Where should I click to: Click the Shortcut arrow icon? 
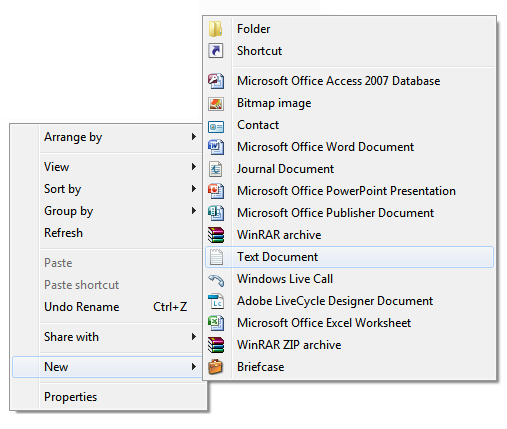(216, 51)
